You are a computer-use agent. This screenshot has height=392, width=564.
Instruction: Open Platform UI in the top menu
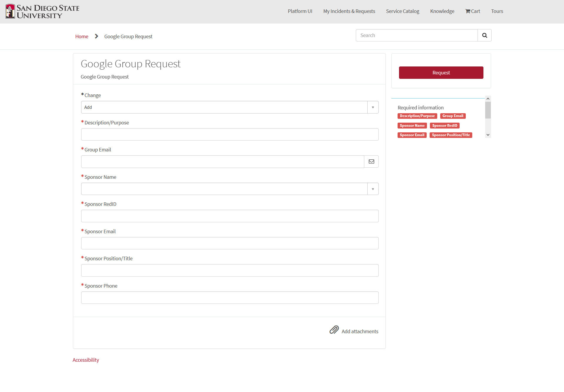pos(300,11)
